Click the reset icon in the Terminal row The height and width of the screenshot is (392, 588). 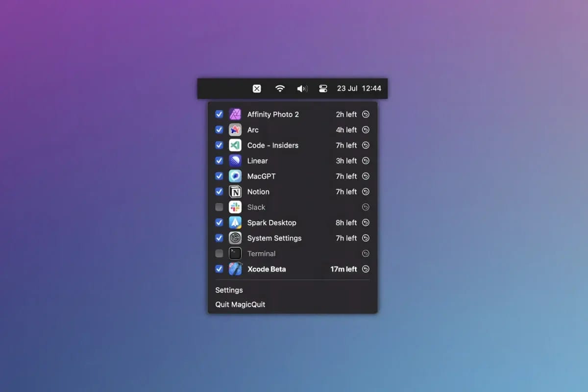tap(366, 253)
